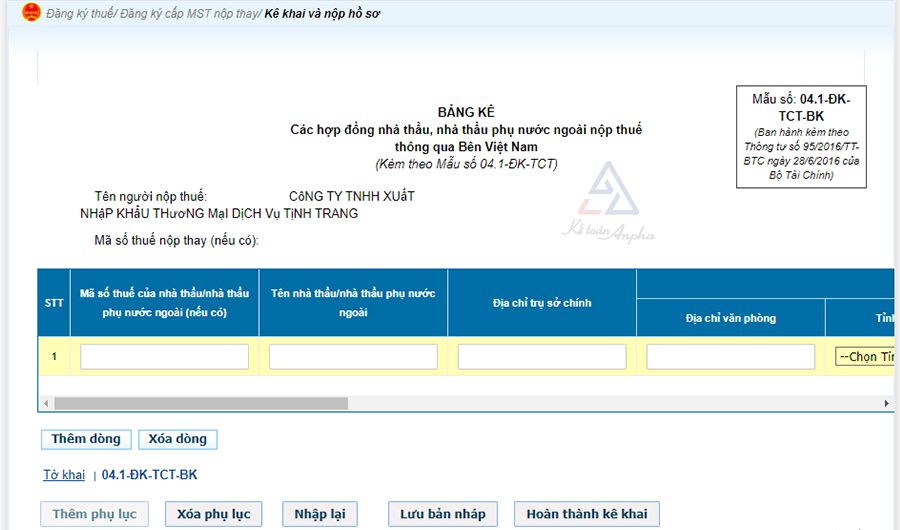900x530 pixels.
Task: Click the table's horizontal scrollbar thumb
Action: pos(200,403)
